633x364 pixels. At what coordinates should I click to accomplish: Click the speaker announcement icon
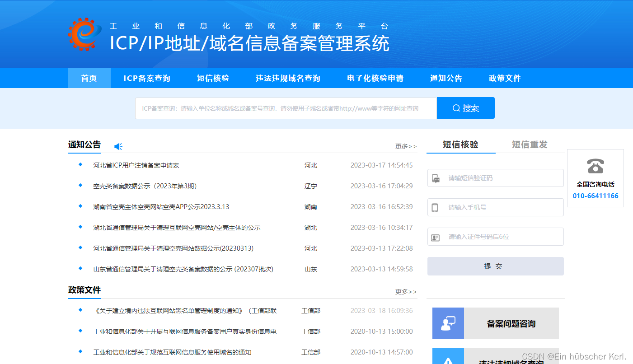(118, 146)
